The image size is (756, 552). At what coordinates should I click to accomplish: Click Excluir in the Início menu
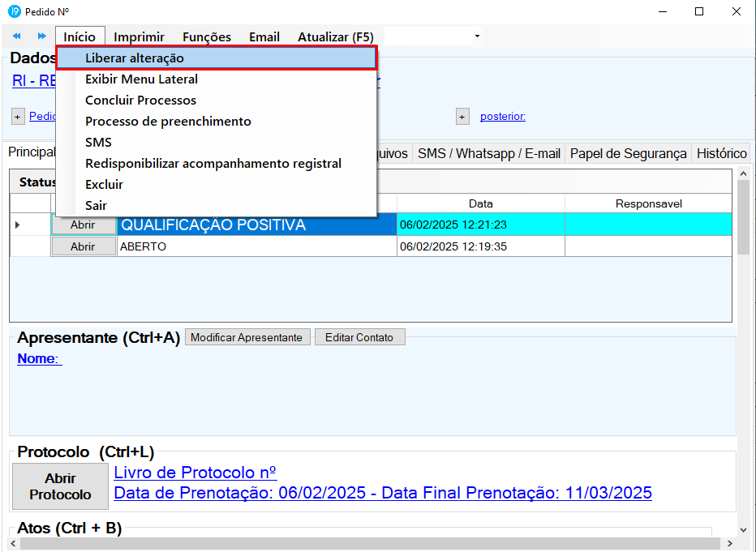(104, 185)
